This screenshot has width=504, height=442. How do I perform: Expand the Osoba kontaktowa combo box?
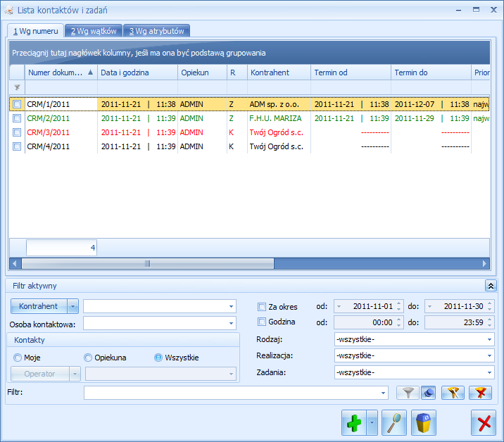point(231,323)
